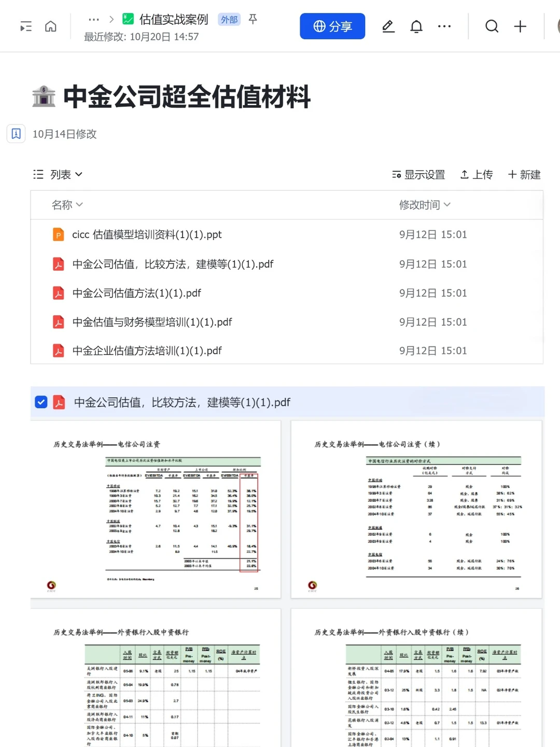This screenshot has width=560, height=747.
Task: Uncheck the selected 中金公司估值 PDF checkbox
Action: [x=41, y=402]
